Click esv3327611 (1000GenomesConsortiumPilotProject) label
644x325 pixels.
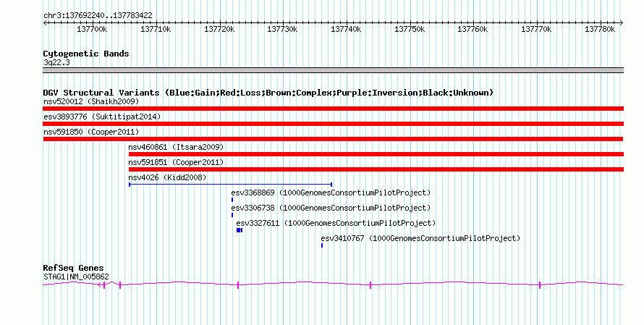[x=336, y=223]
